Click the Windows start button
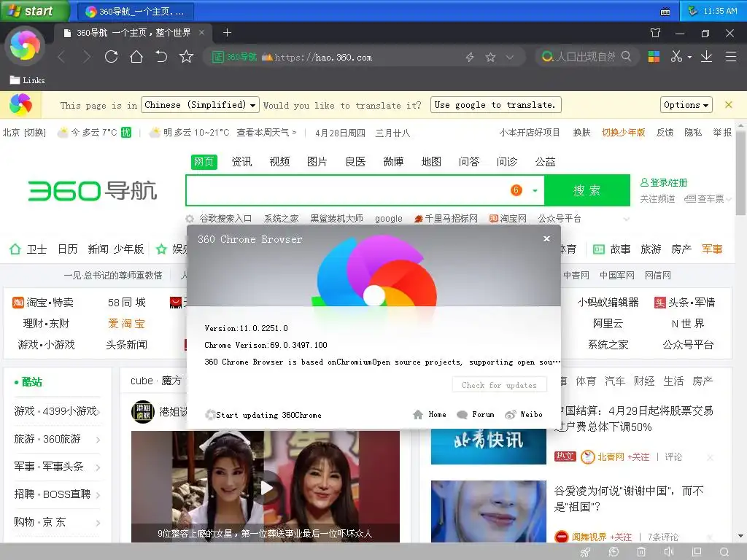This screenshot has width=747, height=560. (x=35, y=11)
